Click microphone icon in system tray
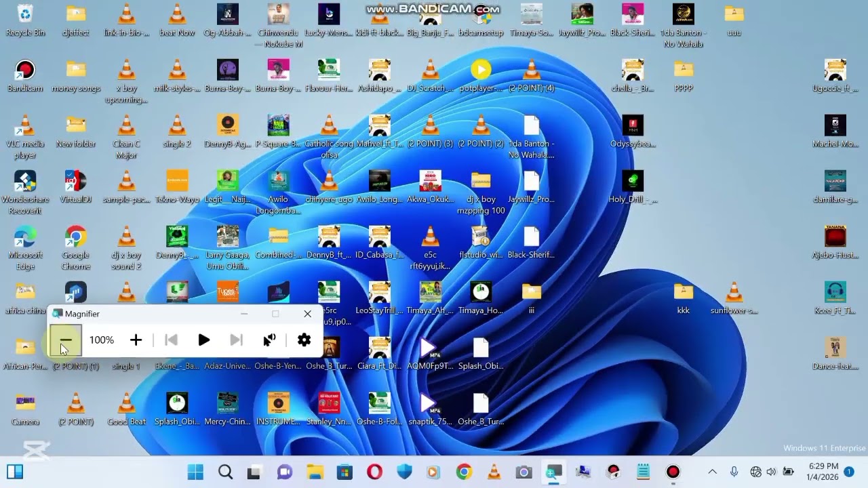The height and width of the screenshot is (488, 868). tap(734, 472)
